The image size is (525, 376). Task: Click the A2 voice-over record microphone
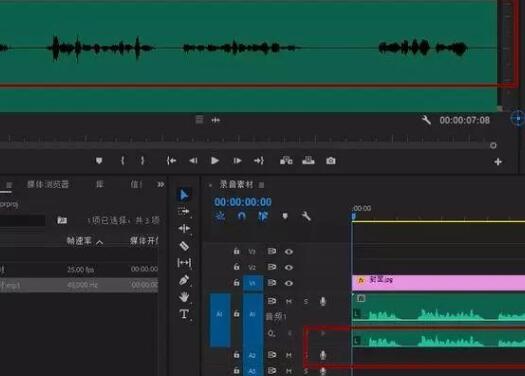[x=323, y=355]
